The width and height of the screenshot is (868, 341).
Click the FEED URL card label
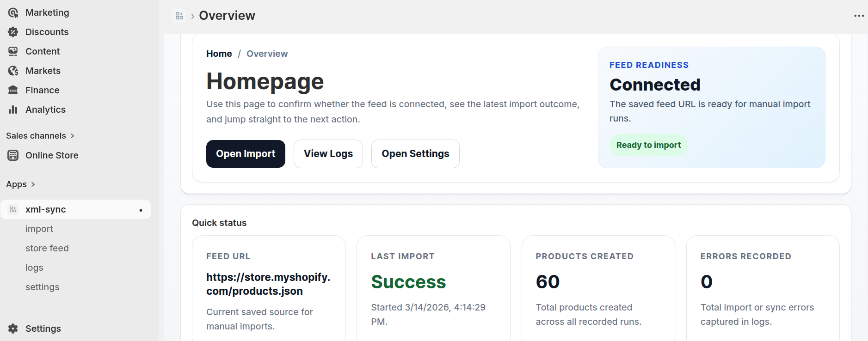228,256
